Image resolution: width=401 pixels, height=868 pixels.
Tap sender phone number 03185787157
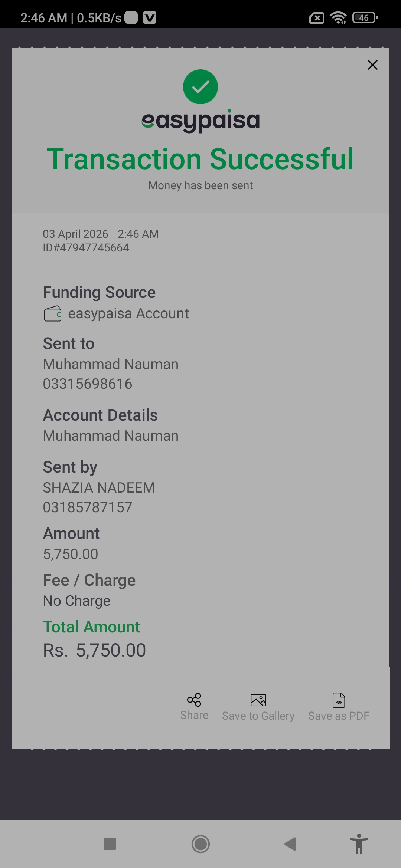[x=88, y=507]
